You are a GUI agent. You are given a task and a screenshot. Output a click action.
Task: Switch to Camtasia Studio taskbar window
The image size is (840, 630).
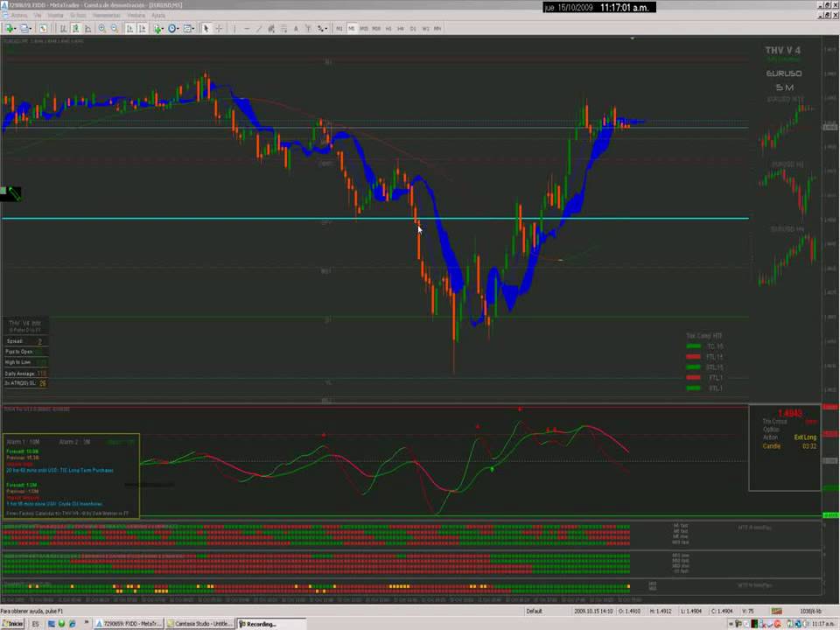[x=200, y=624]
